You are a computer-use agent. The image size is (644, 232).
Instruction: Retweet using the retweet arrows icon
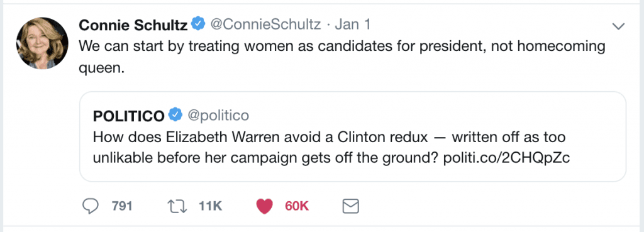coord(178,206)
